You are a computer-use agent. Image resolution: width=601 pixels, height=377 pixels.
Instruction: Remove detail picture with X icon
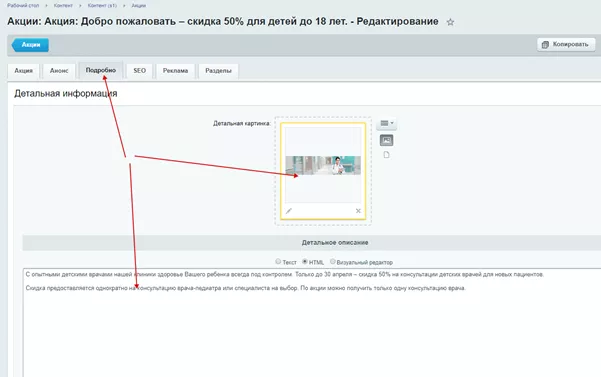[358, 211]
